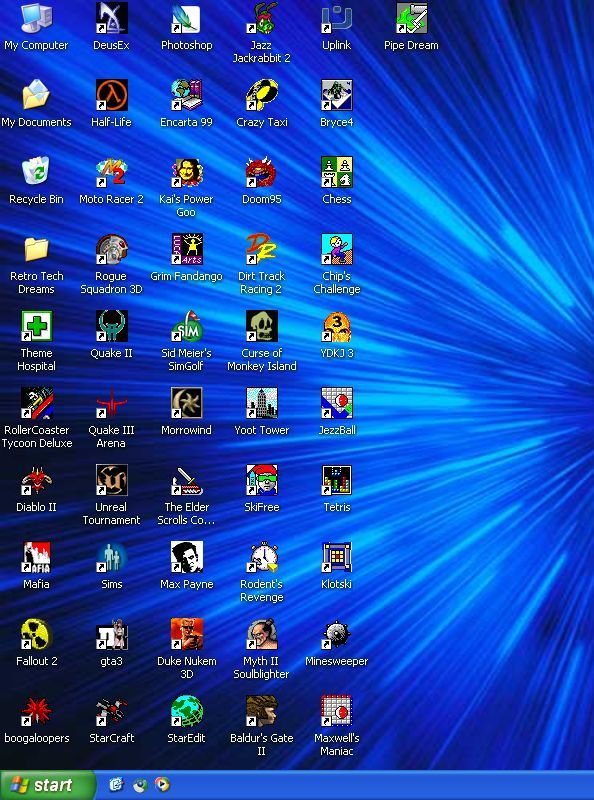Click the Minesweeper mine icon
The width and height of the screenshot is (594, 800).
336,635
